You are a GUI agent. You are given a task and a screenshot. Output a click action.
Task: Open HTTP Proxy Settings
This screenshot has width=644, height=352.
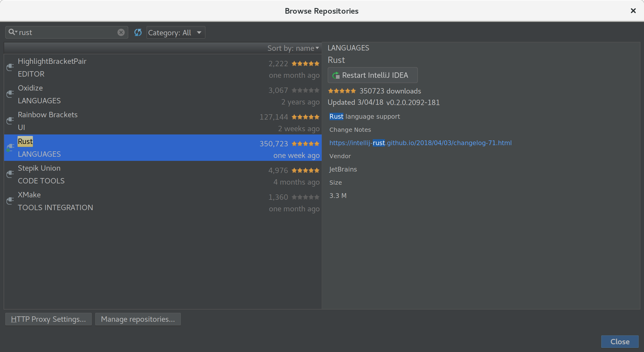(48, 319)
